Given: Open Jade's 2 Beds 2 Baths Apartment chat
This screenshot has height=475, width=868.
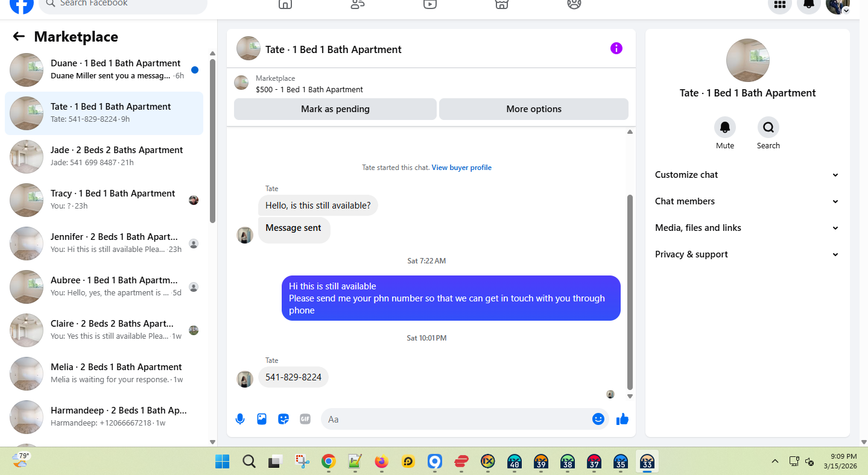Looking at the screenshot, I should pos(104,157).
